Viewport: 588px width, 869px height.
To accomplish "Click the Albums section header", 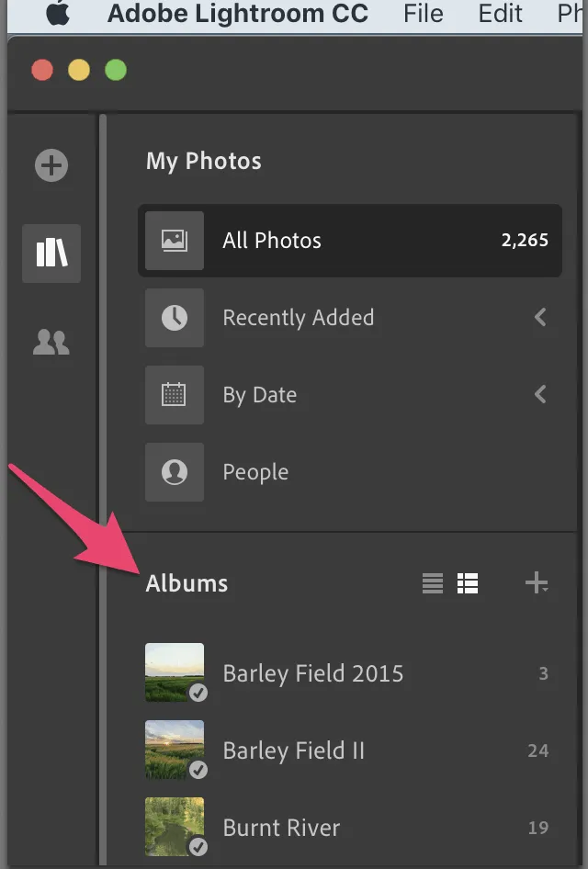I will (187, 583).
